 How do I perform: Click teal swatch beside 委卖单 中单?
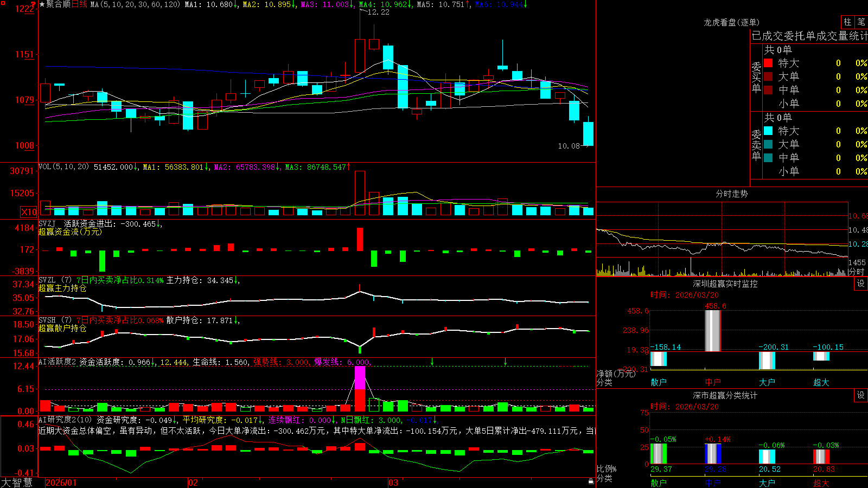point(768,158)
